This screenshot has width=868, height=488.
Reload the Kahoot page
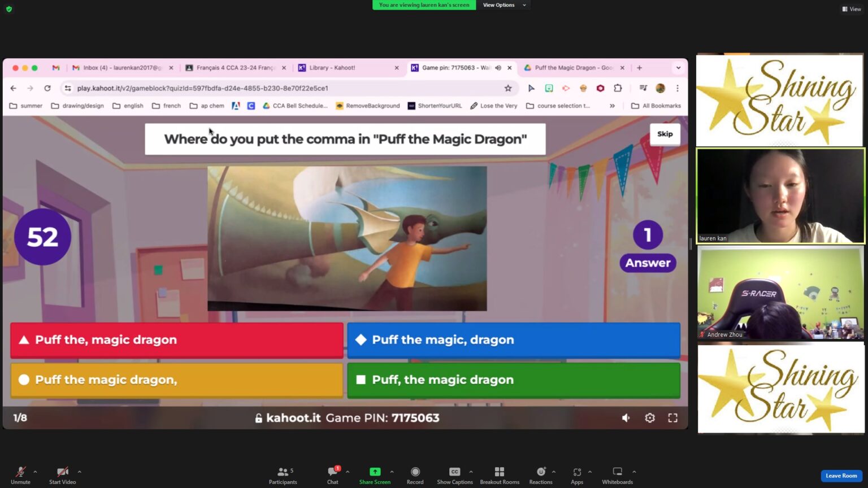(x=47, y=88)
